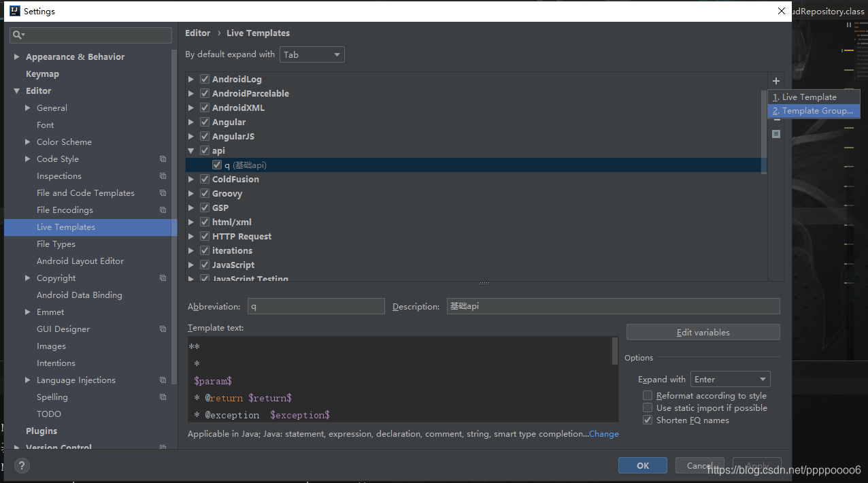Open help via the question mark icon
The height and width of the screenshot is (483, 868).
coord(22,466)
